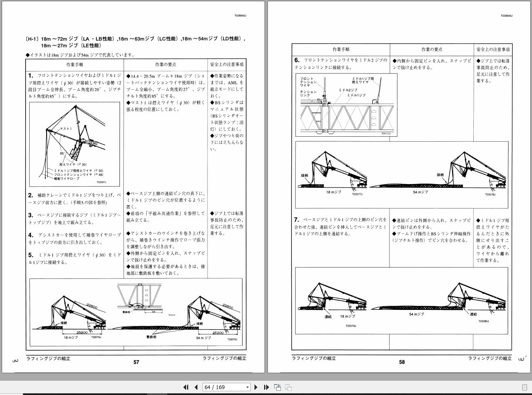Click the go-to-previous-view icon

click(x=278, y=387)
